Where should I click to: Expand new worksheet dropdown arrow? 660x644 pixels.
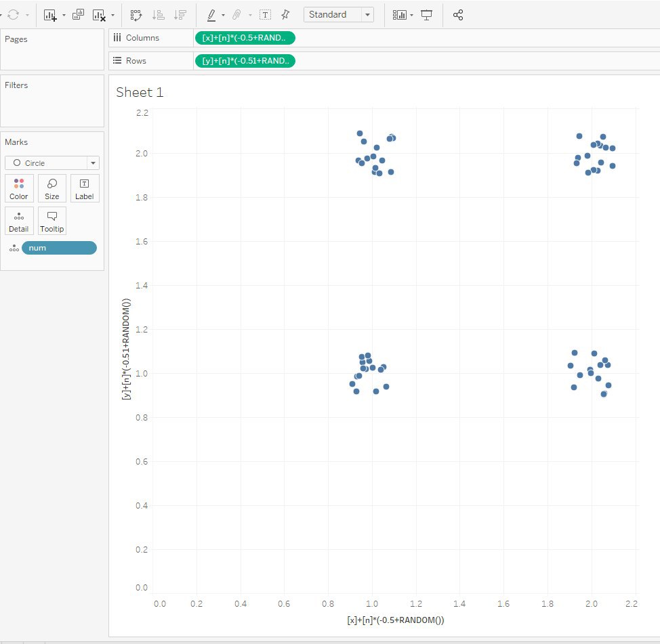click(64, 15)
